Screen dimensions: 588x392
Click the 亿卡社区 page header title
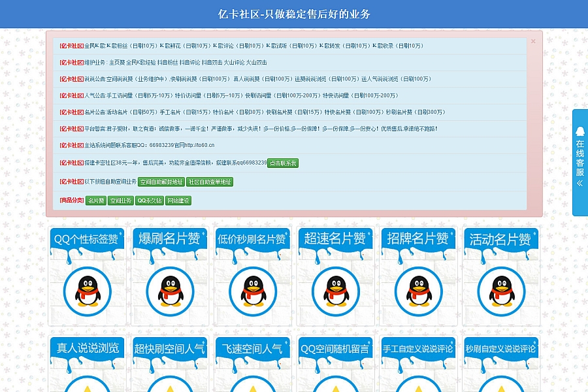click(294, 14)
